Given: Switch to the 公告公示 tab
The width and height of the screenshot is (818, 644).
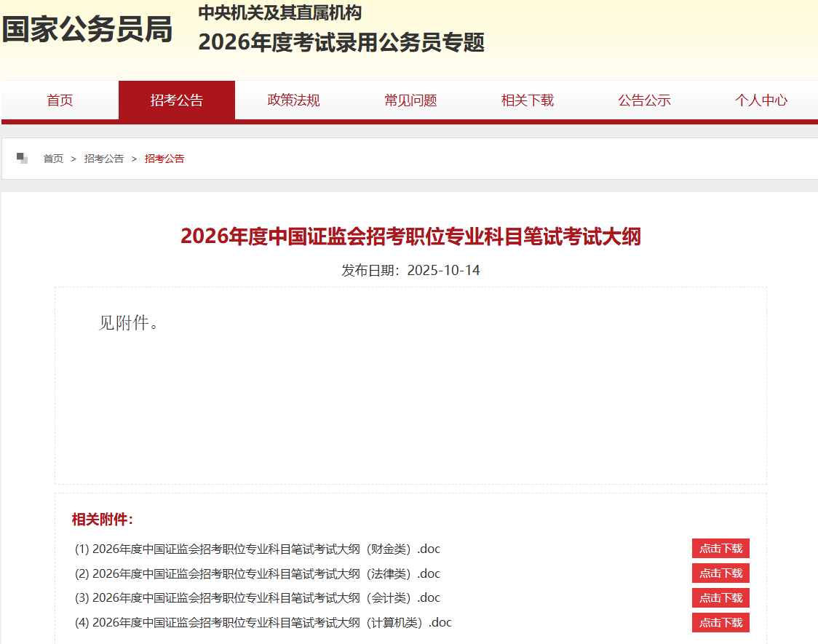Looking at the screenshot, I should (644, 100).
